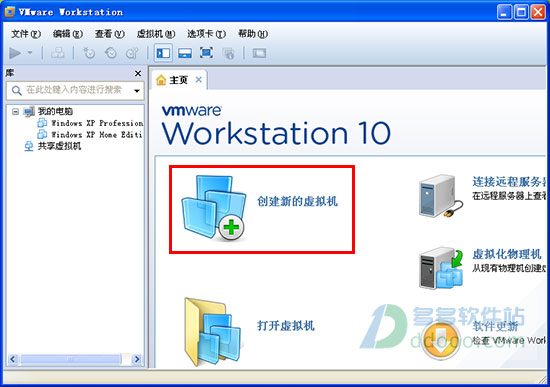Click the 打开虚拟机 link
The image size is (550, 387).
286,326
